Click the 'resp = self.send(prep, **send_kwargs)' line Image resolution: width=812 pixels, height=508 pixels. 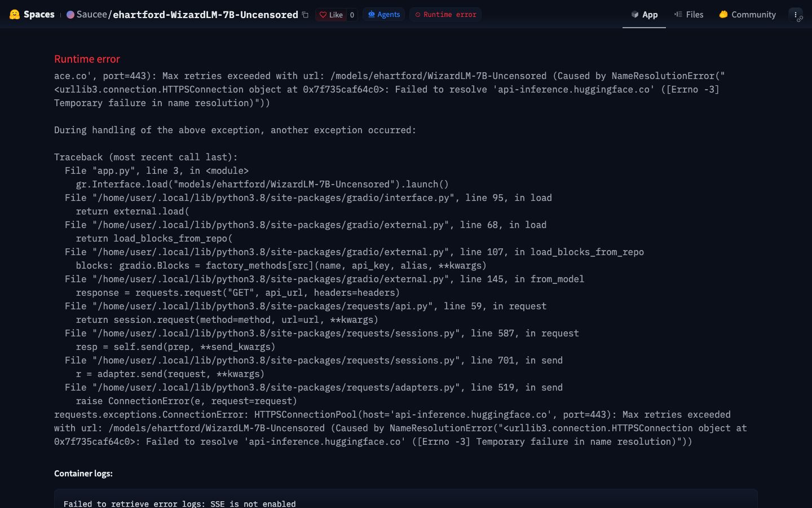pyautogui.click(x=176, y=347)
